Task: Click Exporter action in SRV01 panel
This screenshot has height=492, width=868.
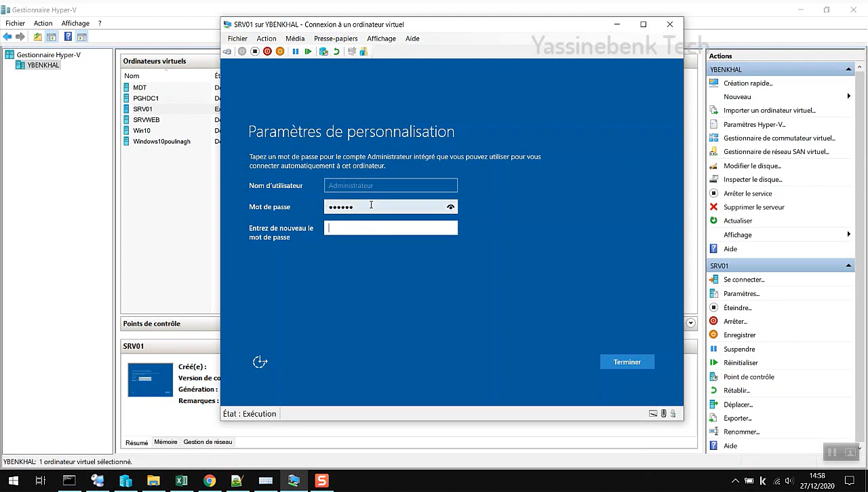Action: click(737, 418)
